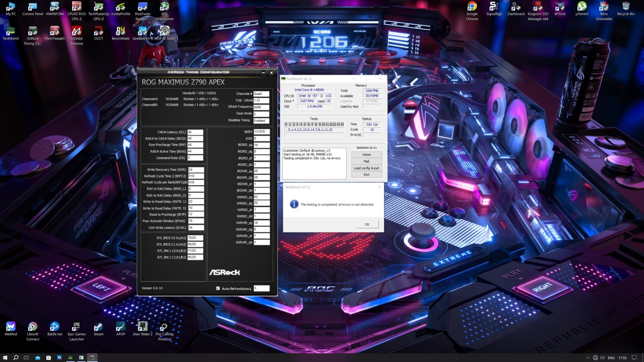This screenshot has height=362, width=644.
Task: Launch Steam from the desktop
Action: (x=99, y=329)
